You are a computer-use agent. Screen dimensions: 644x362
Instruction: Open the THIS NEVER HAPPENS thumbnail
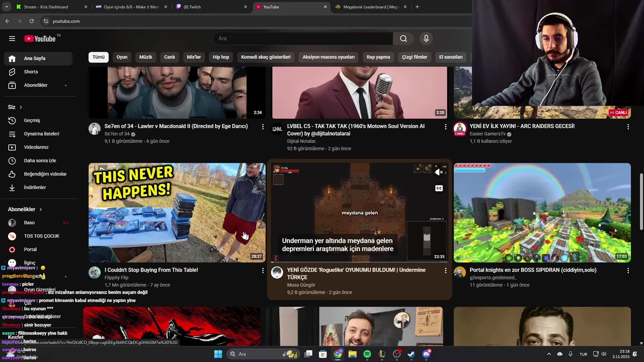[x=177, y=213]
